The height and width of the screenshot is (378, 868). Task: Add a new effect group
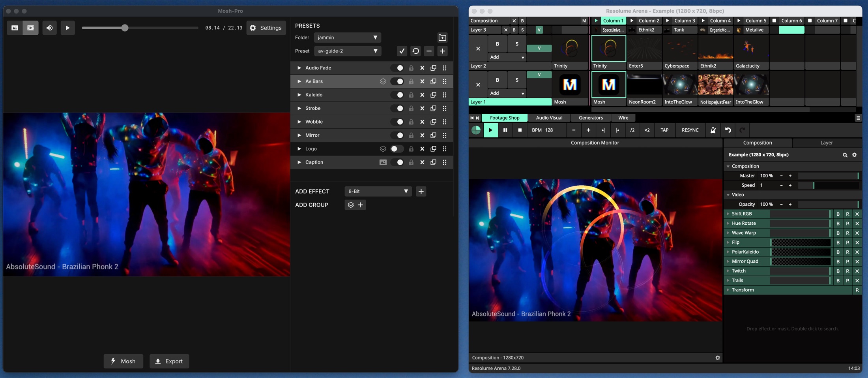pyautogui.click(x=355, y=205)
